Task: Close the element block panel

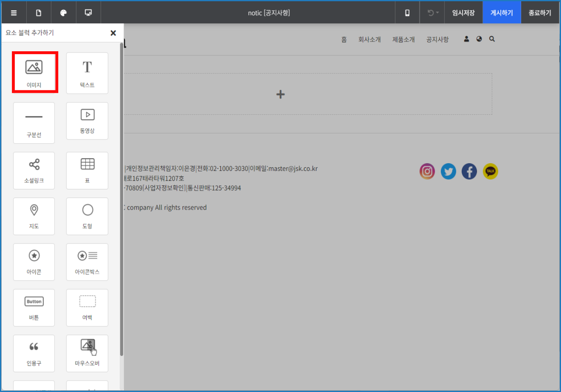Action: (x=113, y=33)
